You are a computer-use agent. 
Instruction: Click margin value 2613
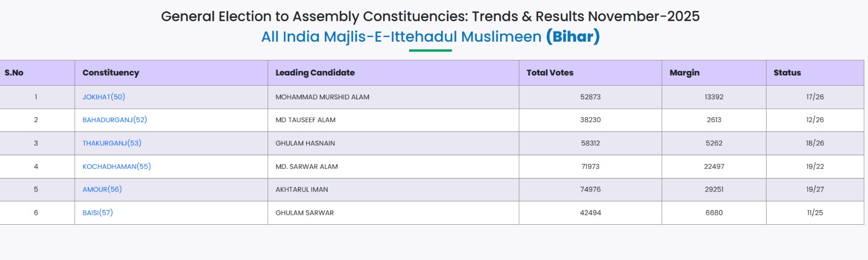coord(714,120)
